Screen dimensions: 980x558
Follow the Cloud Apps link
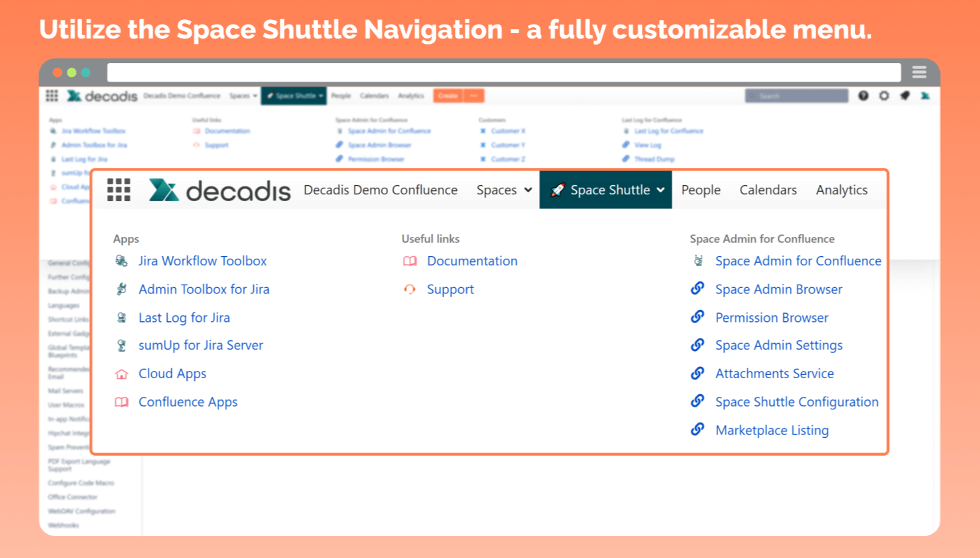pos(172,374)
